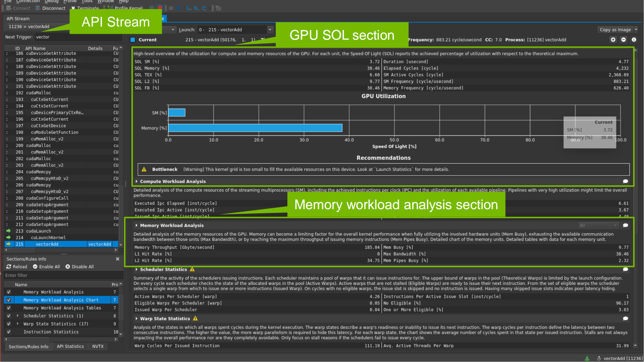The height and width of the screenshot is (362, 644).
Task: Click Copy as Image button
Action: click(x=615, y=30)
